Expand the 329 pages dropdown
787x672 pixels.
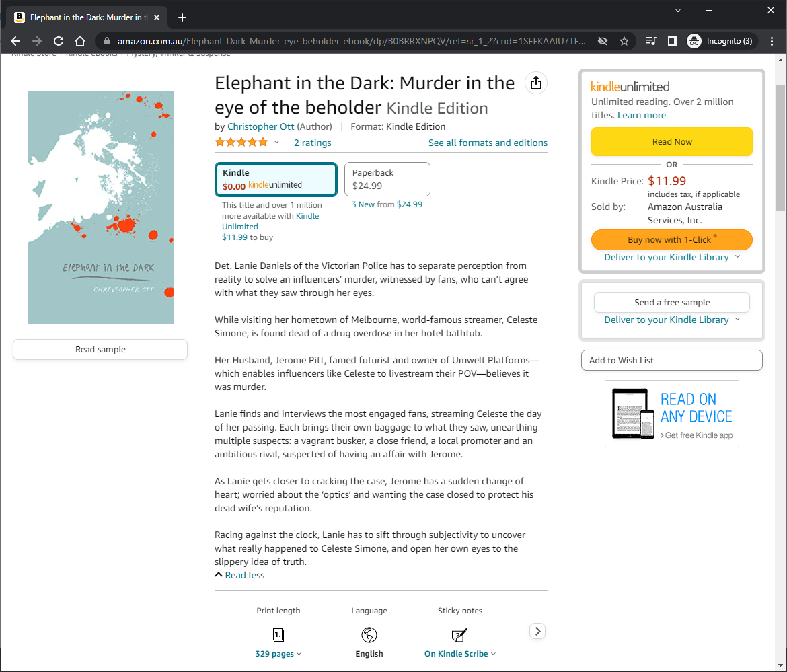tap(278, 653)
